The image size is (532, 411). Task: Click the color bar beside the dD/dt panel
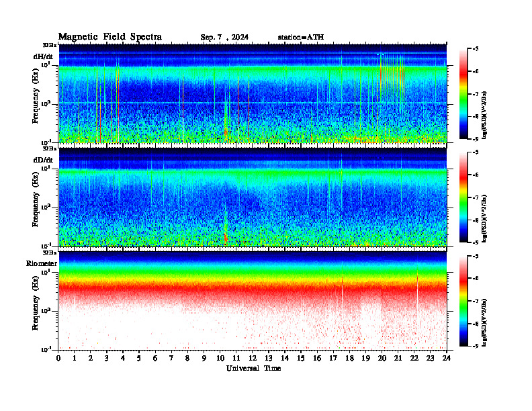pyautogui.click(x=463, y=197)
